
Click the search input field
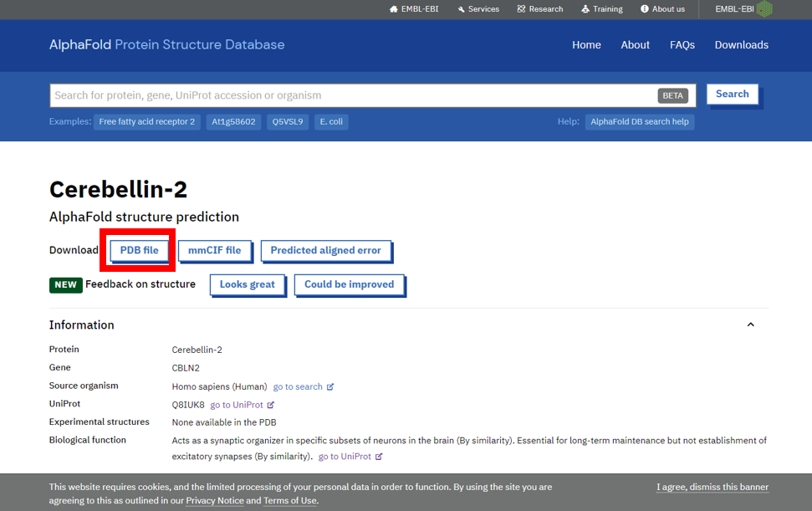[x=373, y=95]
